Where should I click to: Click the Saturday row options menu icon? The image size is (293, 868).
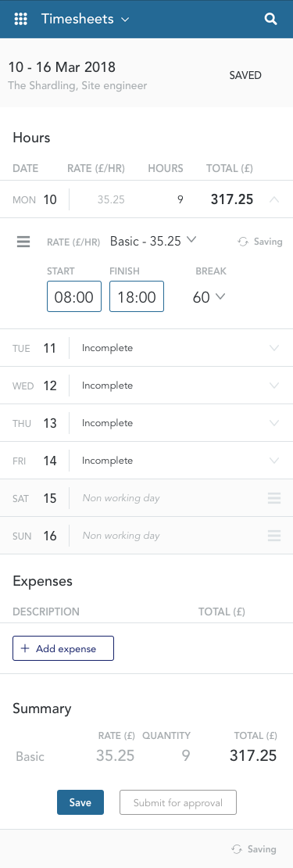pos(274,498)
